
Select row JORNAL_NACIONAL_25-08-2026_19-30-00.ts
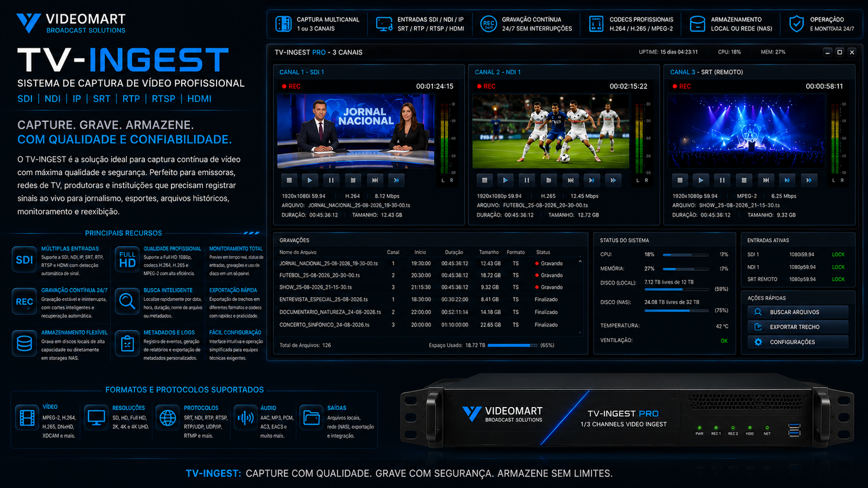tap(427, 264)
